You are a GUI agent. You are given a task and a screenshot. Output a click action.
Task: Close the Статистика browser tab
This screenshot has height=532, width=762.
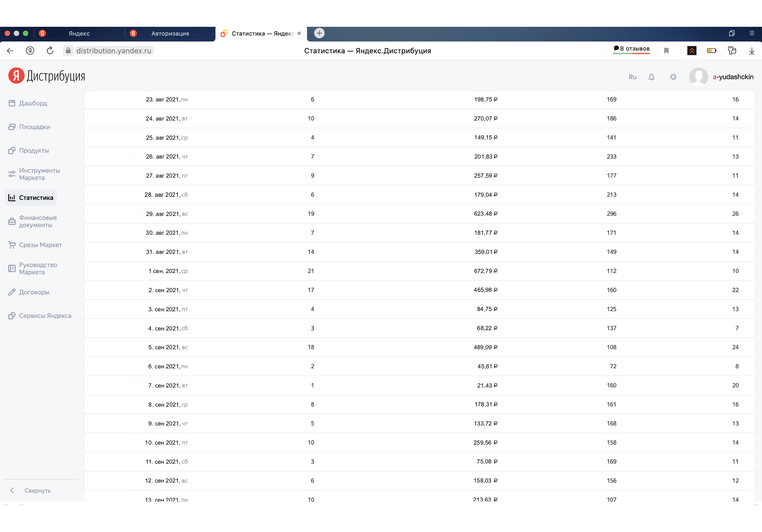[x=299, y=33]
